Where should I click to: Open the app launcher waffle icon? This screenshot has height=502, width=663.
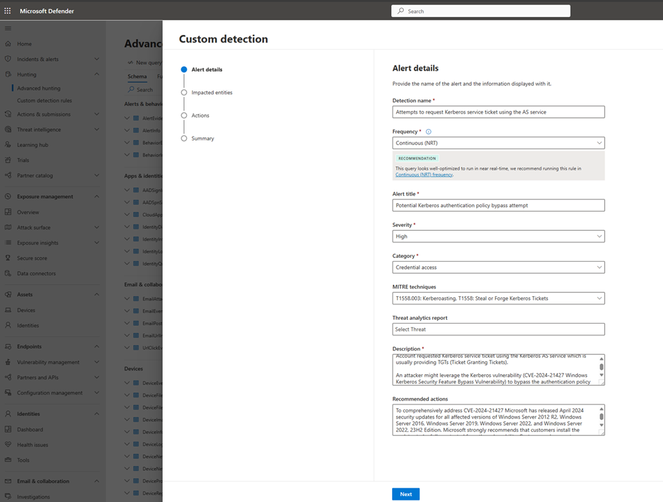[7, 11]
